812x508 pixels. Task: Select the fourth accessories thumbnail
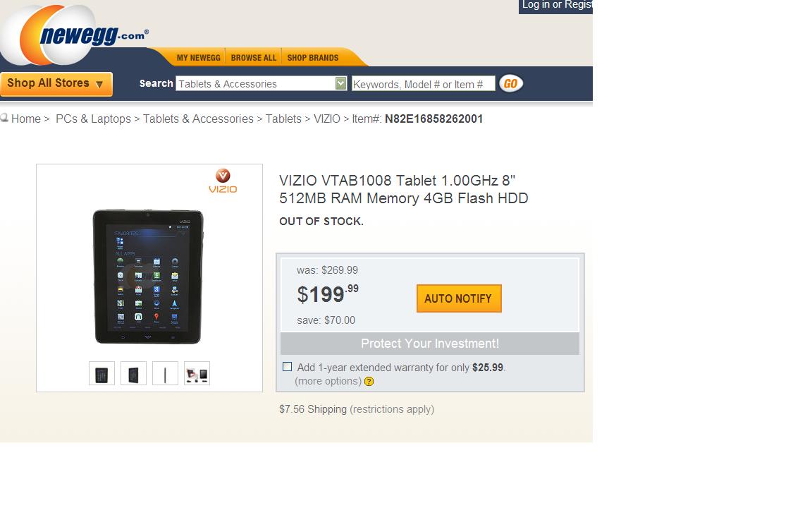pyautogui.click(x=197, y=374)
